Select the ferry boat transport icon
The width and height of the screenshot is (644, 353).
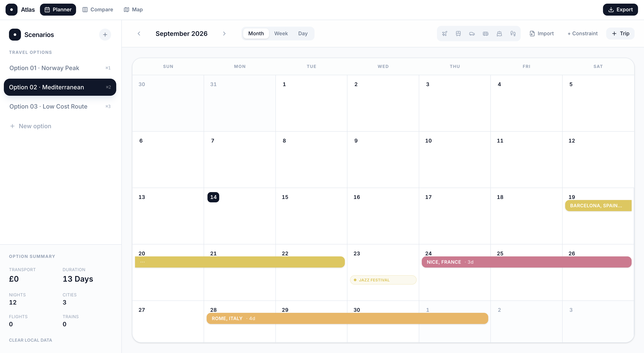click(x=499, y=34)
